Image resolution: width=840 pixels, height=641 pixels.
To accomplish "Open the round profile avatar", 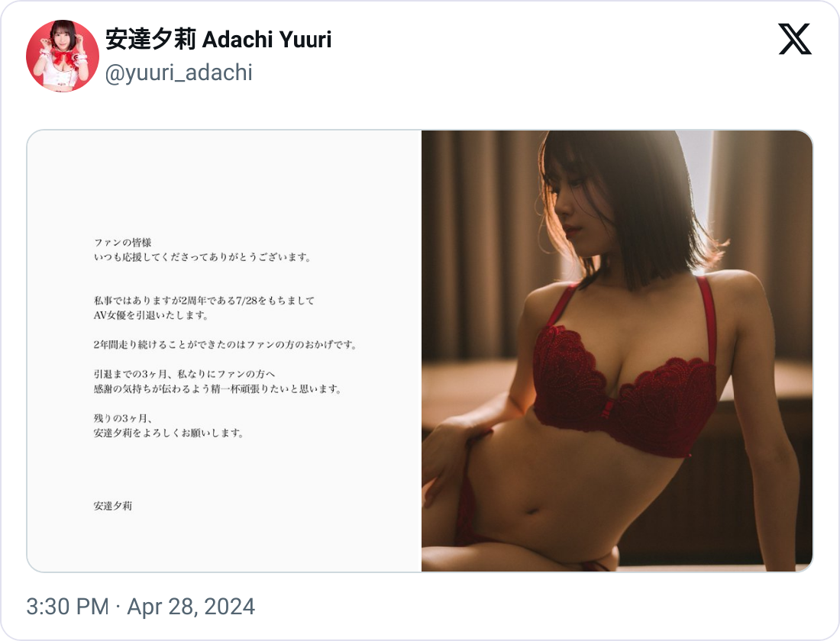I will pyautogui.click(x=63, y=56).
